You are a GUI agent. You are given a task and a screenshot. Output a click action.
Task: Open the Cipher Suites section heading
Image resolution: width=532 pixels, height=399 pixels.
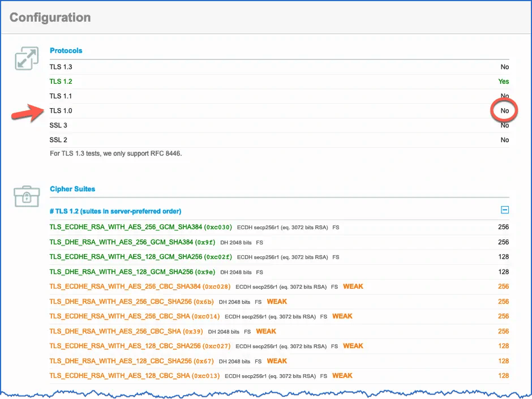[x=72, y=189]
